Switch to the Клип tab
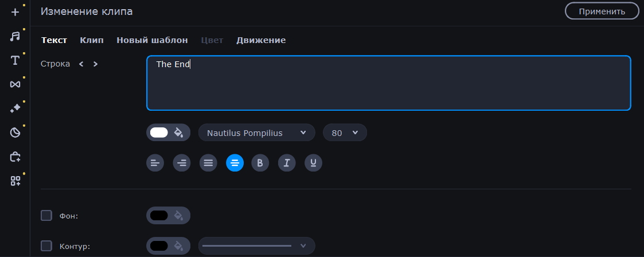This screenshot has width=644, height=257. click(x=92, y=40)
